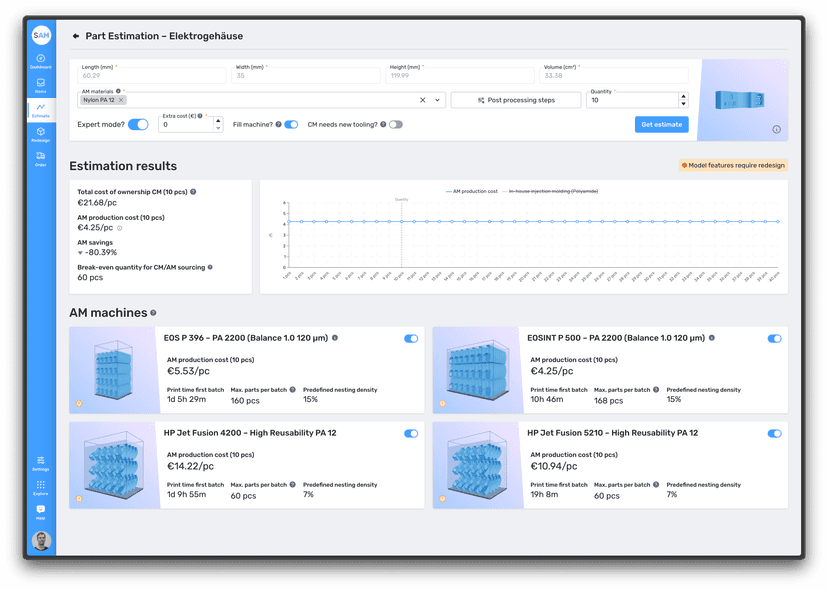Toggle in-house injection molding chart legend
The height and width of the screenshot is (590, 828).
(x=550, y=191)
